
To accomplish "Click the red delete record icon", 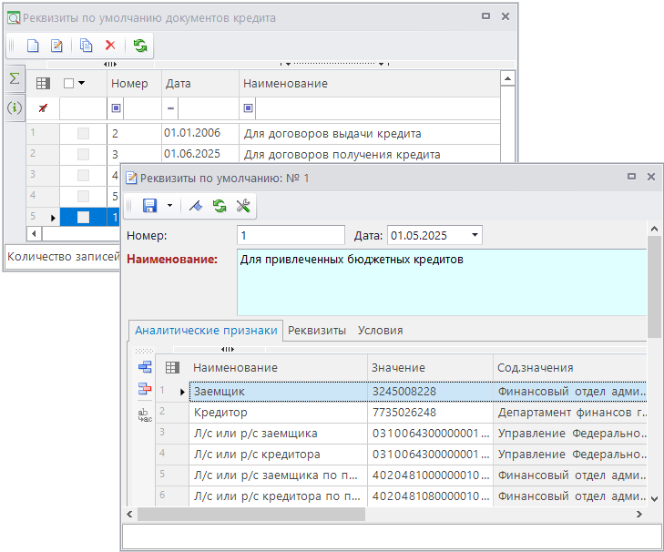I will coord(110,46).
